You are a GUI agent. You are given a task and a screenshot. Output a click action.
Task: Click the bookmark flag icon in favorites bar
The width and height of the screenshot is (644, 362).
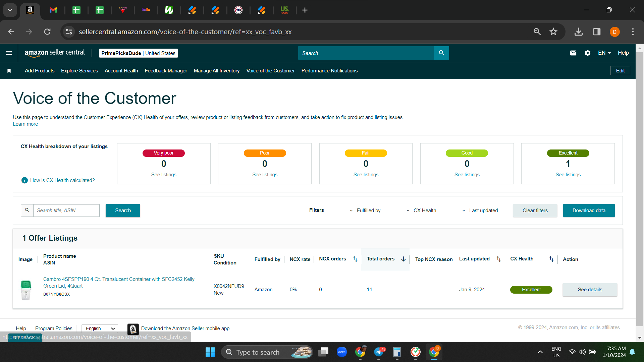coord(9,71)
